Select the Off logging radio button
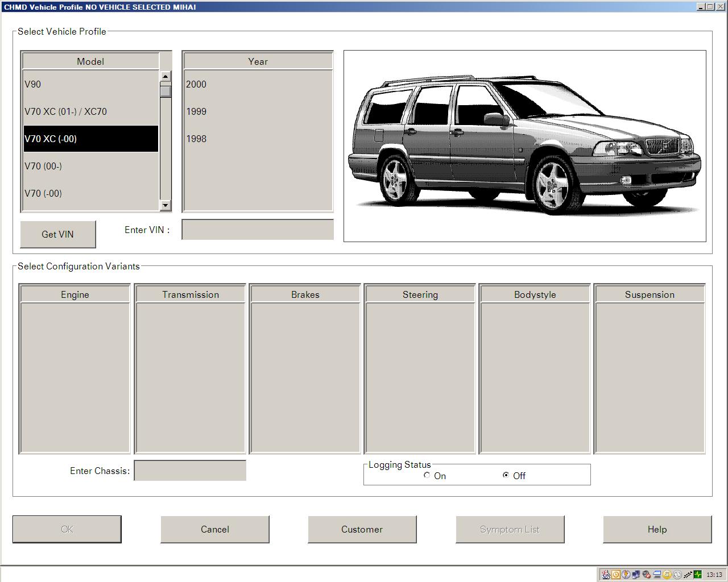Screen dimensions: 728x582 point(506,475)
